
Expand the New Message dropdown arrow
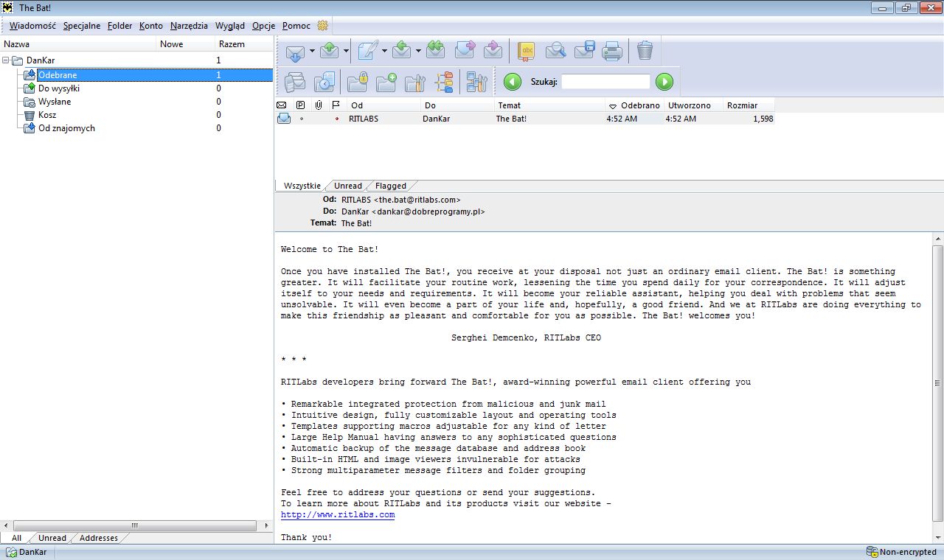click(384, 50)
